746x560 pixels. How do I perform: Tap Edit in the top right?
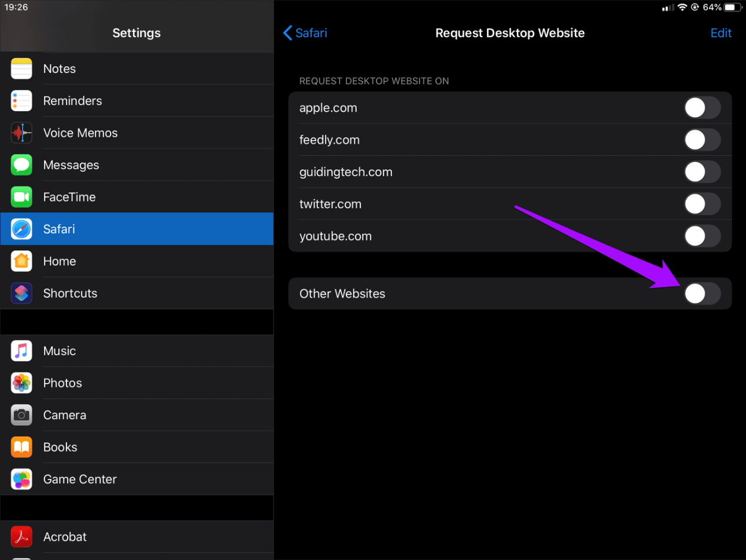point(721,33)
